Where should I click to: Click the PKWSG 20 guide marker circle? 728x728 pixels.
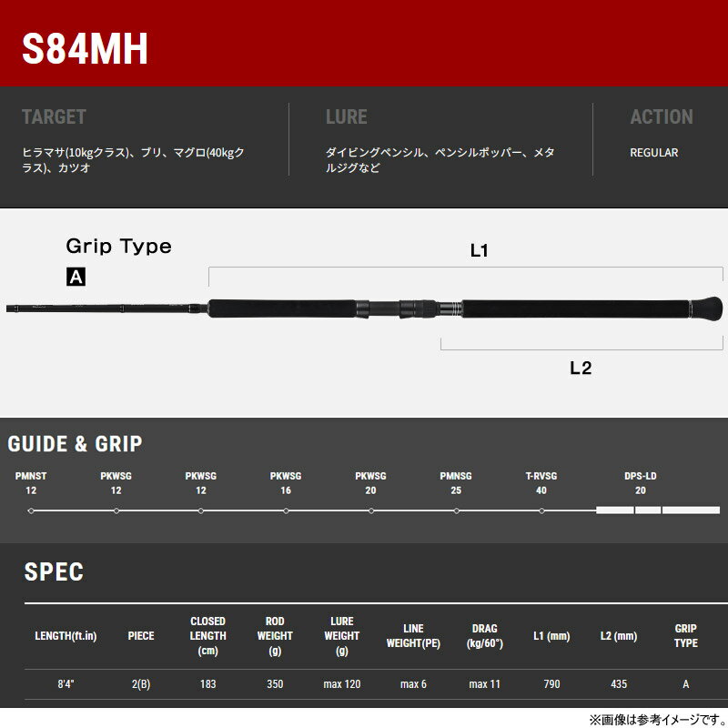371,511
